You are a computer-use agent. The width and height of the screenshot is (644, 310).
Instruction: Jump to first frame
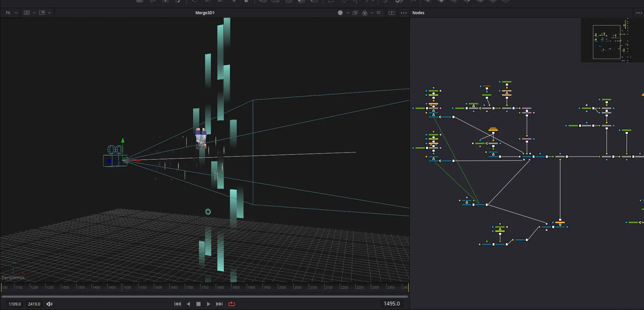tap(177, 304)
